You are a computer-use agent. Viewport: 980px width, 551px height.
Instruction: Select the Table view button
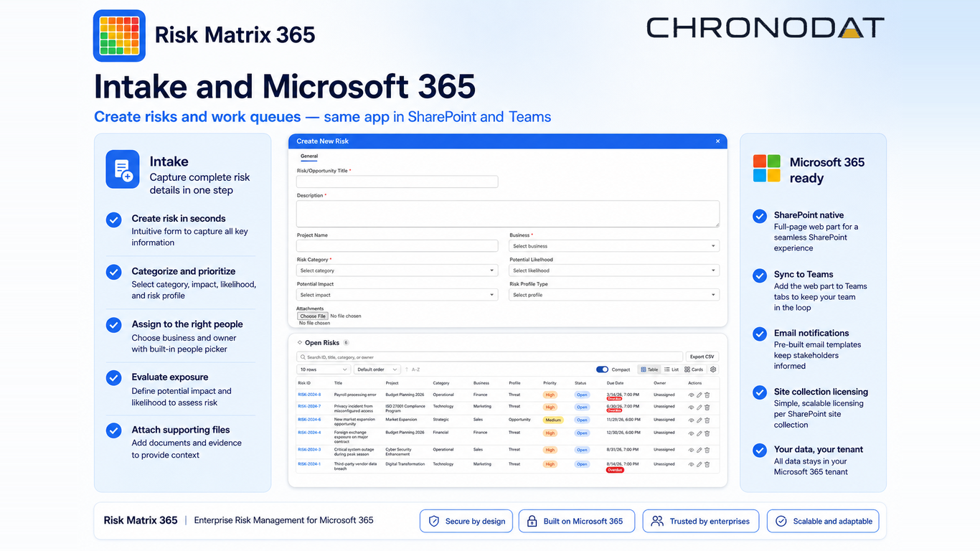coord(649,369)
